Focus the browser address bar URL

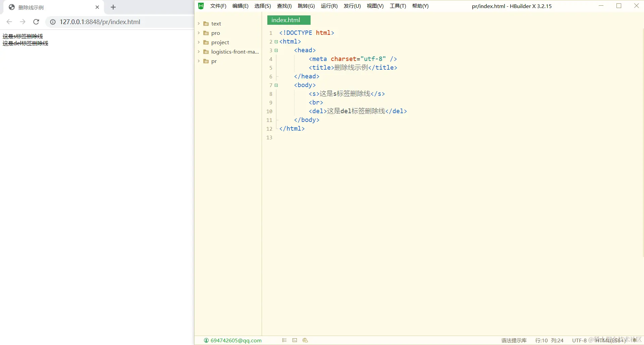point(100,22)
